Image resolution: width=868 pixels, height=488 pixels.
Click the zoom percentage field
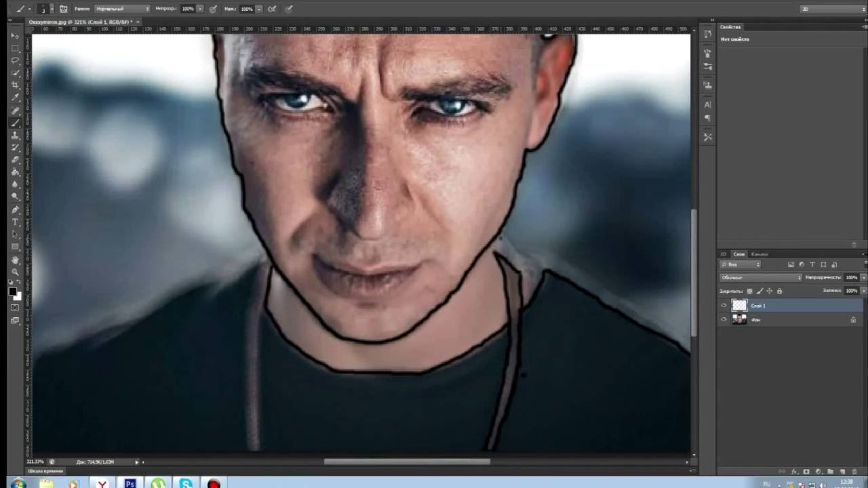click(35, 462)
